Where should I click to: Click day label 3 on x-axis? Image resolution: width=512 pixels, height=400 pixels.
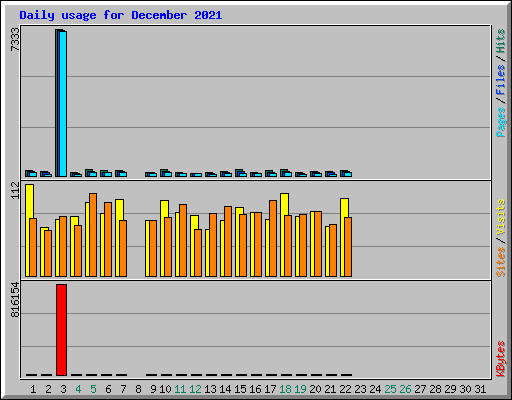pyautogui.click(x=63, y=389)
